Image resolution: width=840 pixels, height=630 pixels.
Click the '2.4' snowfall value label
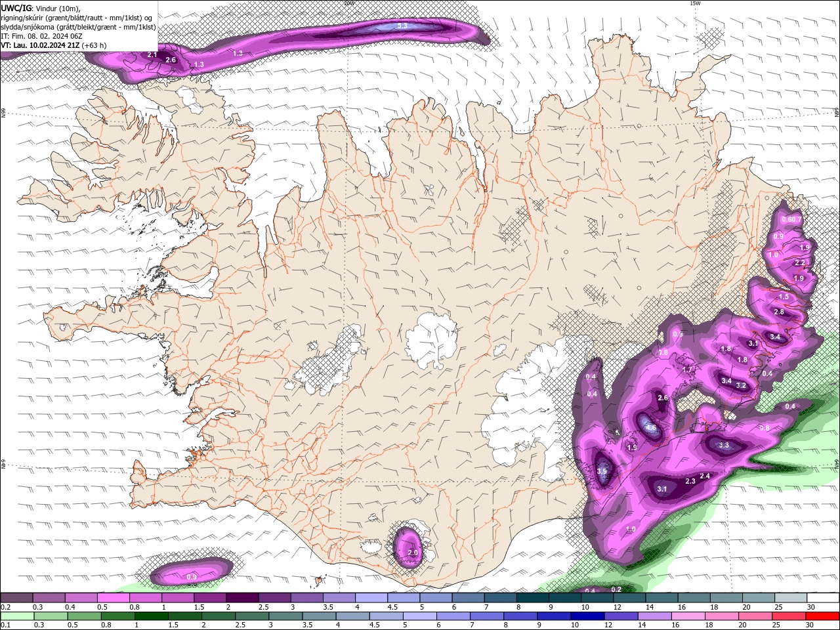[x=705, y=476]
